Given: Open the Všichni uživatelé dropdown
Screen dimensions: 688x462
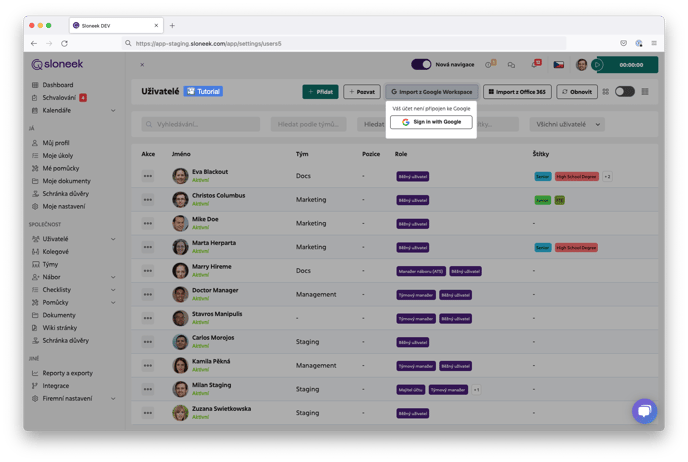Looking at the screenshot, I should point(567,124).
